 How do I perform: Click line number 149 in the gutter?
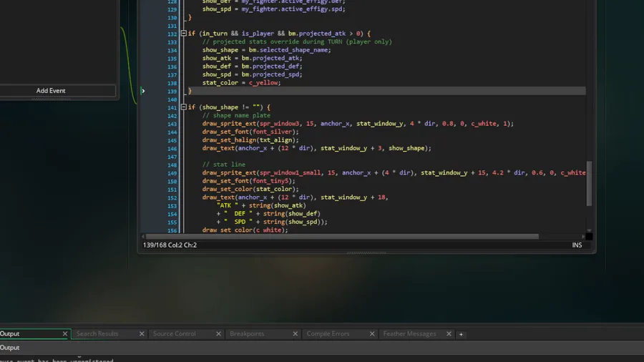(172, 173)
